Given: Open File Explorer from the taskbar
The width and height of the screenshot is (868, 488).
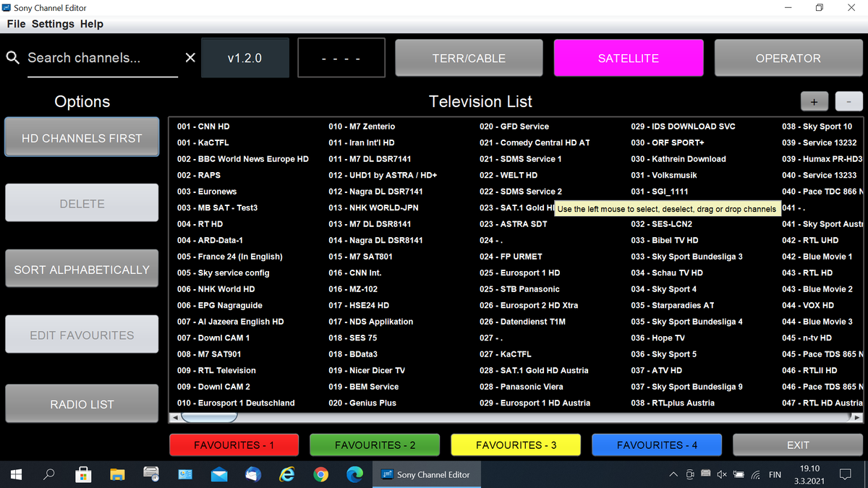Looking at the screenshot, I should [117, 475].
